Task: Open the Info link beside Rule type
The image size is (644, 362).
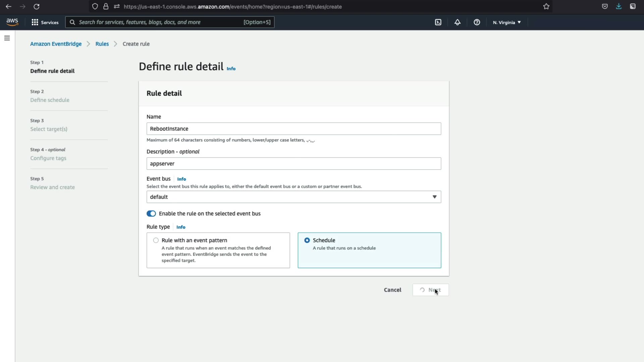Action: tap(181, 227)
